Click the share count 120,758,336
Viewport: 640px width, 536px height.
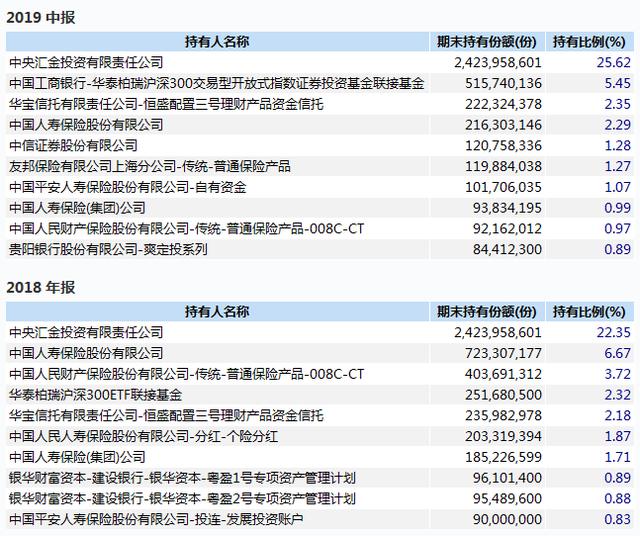point(503,146)
